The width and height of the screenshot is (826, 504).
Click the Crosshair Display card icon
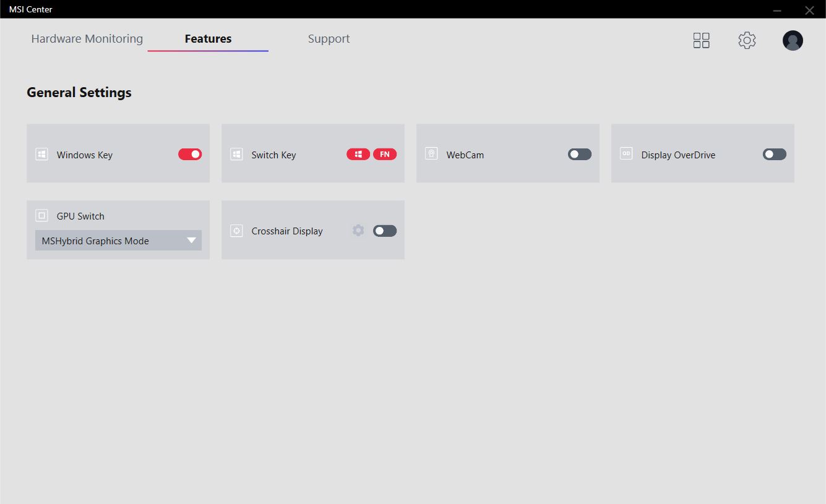236,231
